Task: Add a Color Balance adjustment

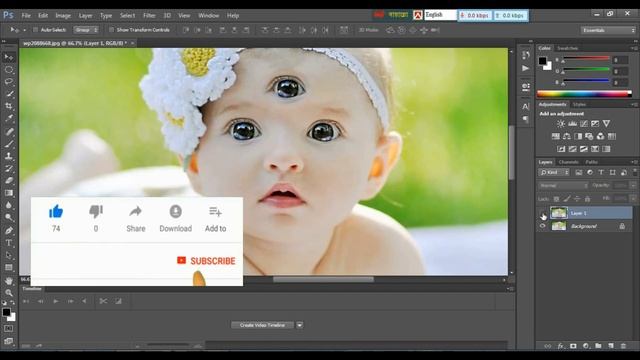Action: click(567, 136)
